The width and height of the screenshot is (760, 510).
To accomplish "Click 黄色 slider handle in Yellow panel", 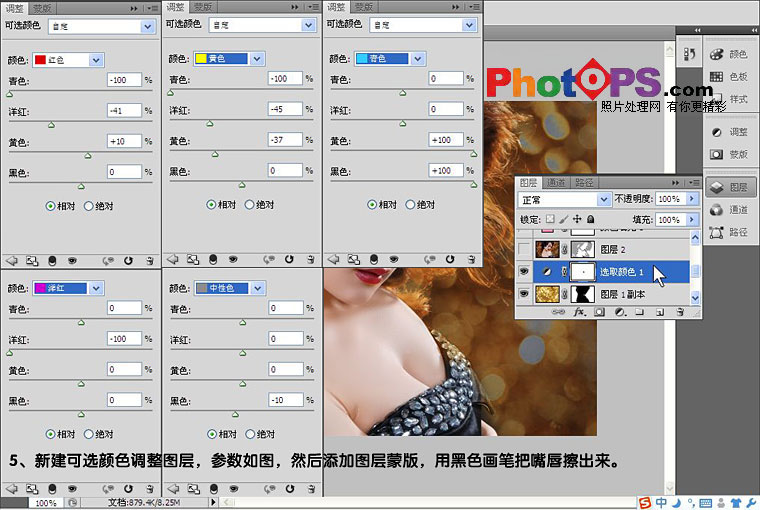I will point(215,154).
